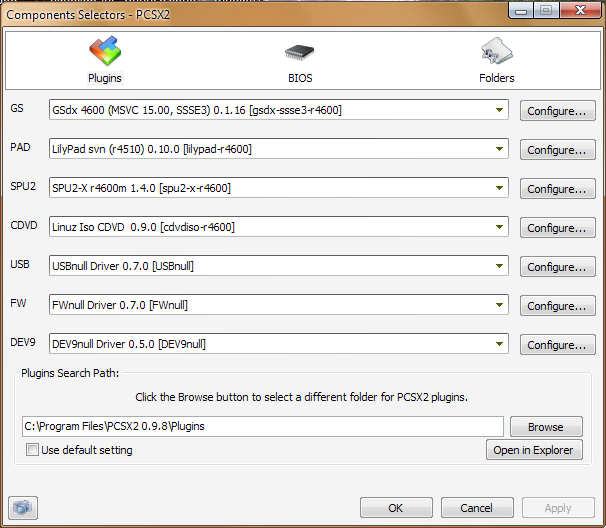Click the 'Click the Browse button' instruction text
Image resolution: width=606 pixels, height=528 pixels.
(301, 397)
